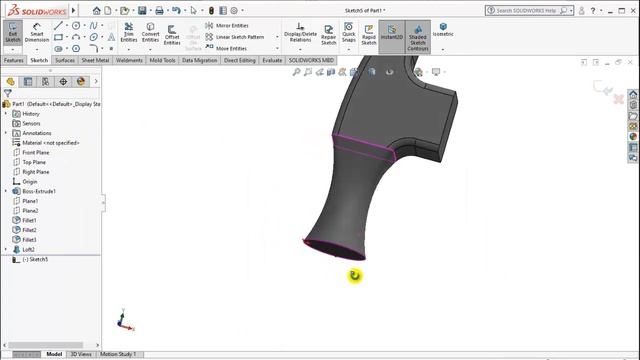Open the Line tool dropdown arrow
Screen dimensions: 640x360
(x=67, y=26)
